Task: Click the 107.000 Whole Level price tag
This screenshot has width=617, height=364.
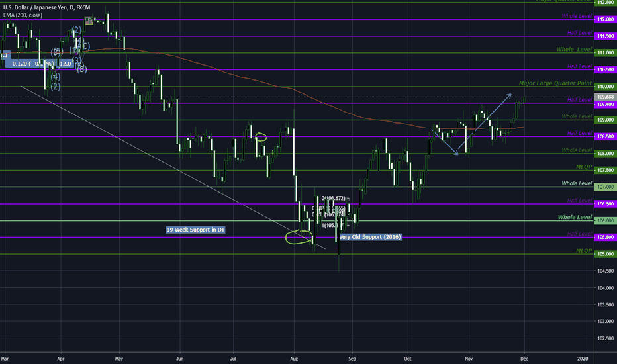Action: (x=606, y=187)
